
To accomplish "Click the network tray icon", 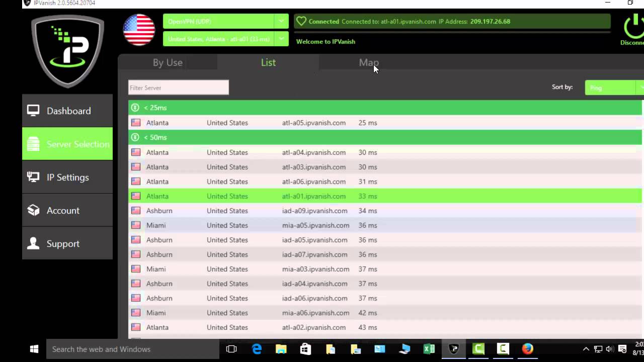I will pos(598,349).
